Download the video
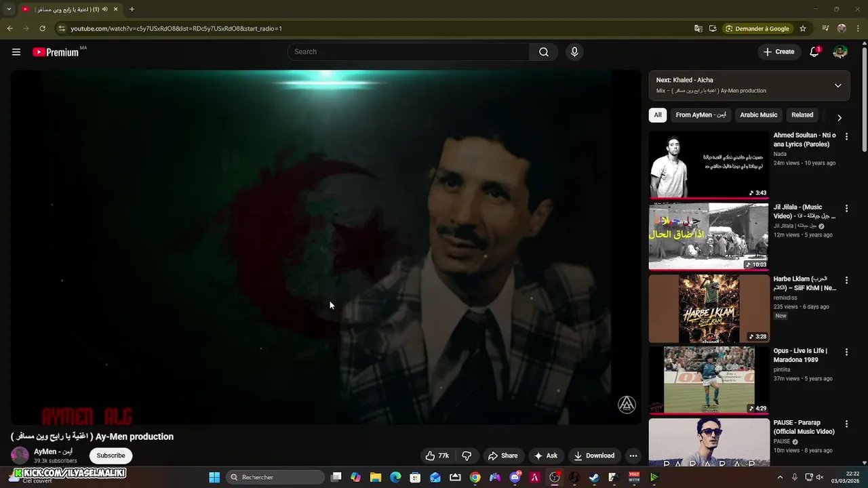 point(594,455)
